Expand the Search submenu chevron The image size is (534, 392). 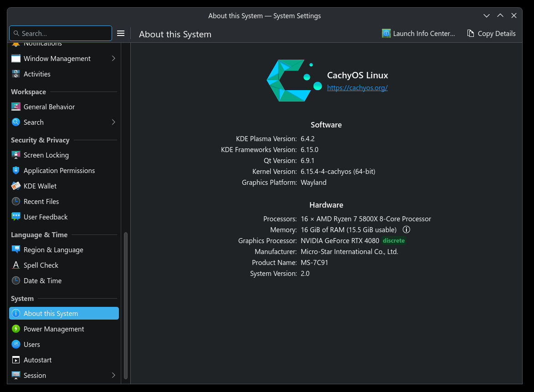click(113, 122)
